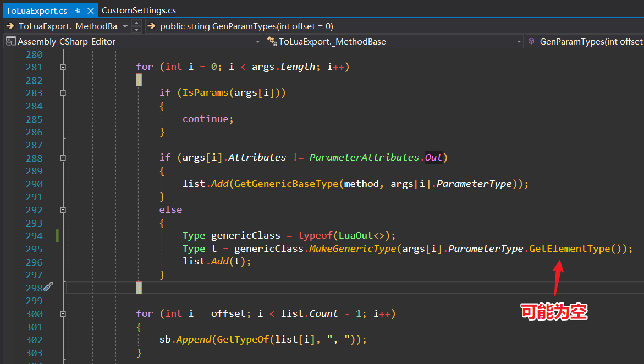Click on GetElementType method call
644x364 pixels.
pyautogui.click(x=570, y=249)
